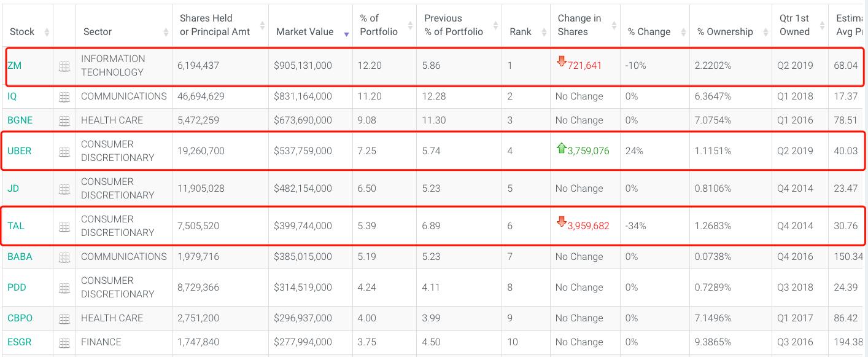Click the CBPO row grid icon
This screenshot has height=357, width=868.
coord(64,318)
